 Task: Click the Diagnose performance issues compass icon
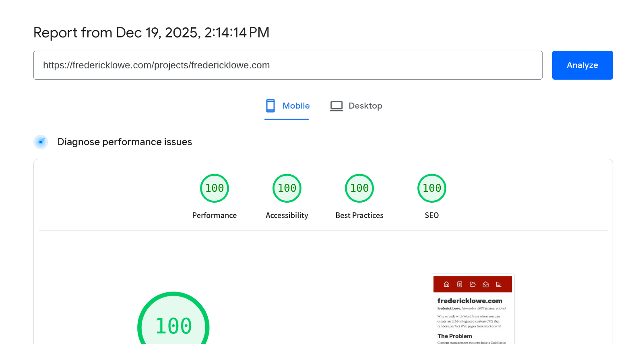point(41,142)
